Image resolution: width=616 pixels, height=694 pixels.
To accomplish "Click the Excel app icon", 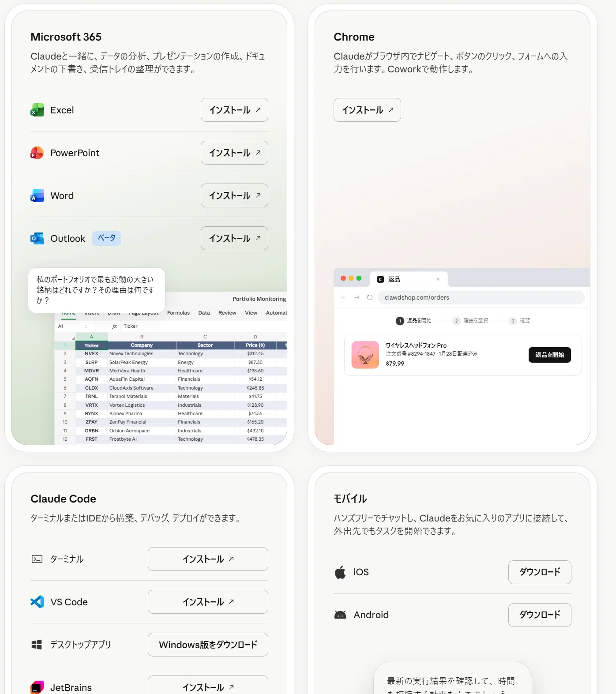I will coord(37,110).
